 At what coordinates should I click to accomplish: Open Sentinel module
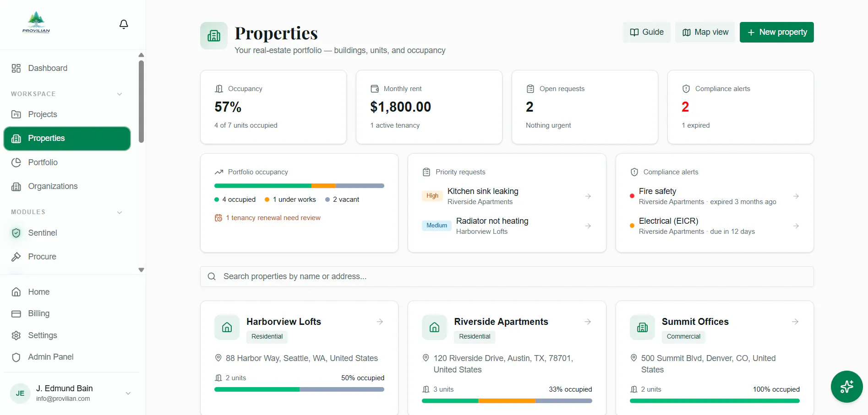click(x=67, y=233)
